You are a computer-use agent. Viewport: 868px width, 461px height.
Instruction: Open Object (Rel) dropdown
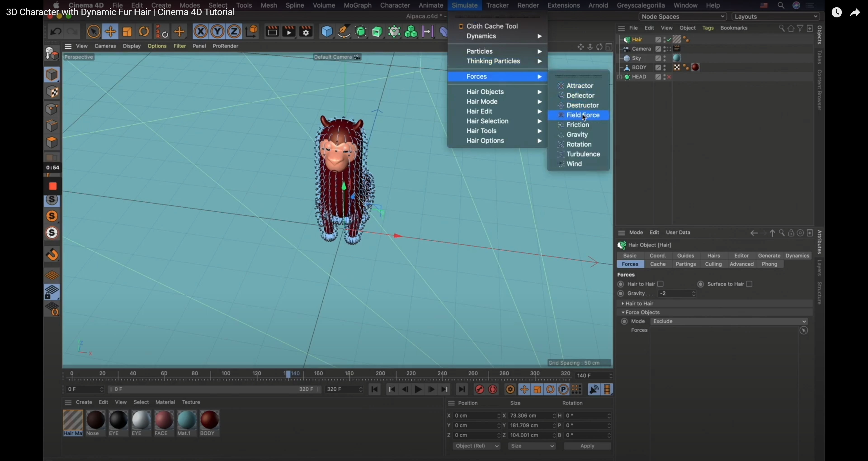pos(476,446)
